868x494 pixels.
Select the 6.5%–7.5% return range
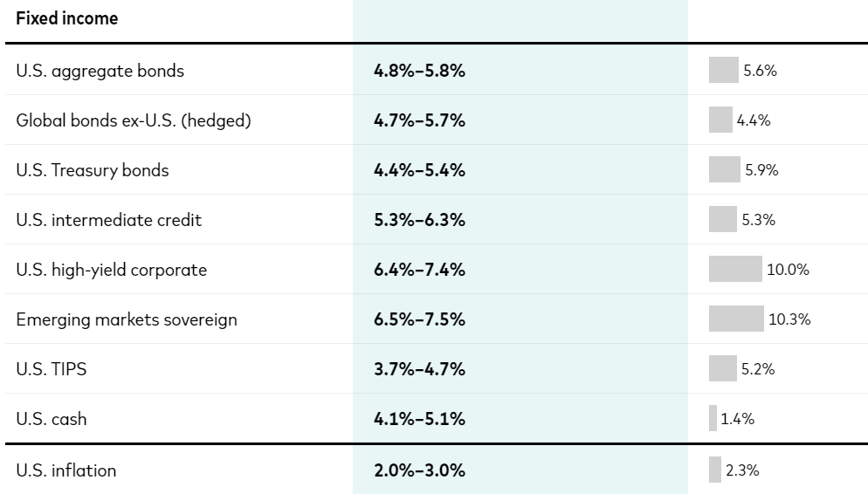click(419, 319)
